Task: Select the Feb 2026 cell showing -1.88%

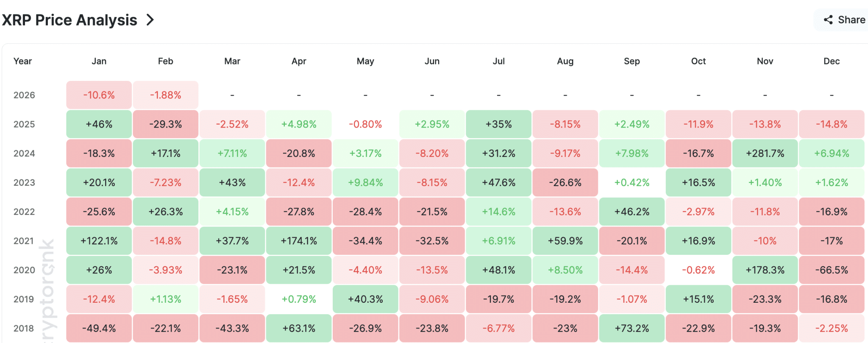Action: click(165, 95)
